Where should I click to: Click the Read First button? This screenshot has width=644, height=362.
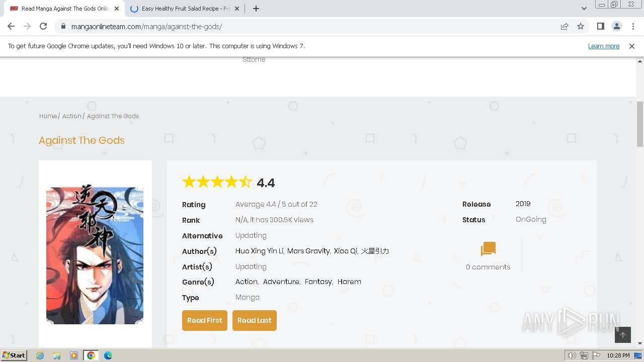(205, 320)
